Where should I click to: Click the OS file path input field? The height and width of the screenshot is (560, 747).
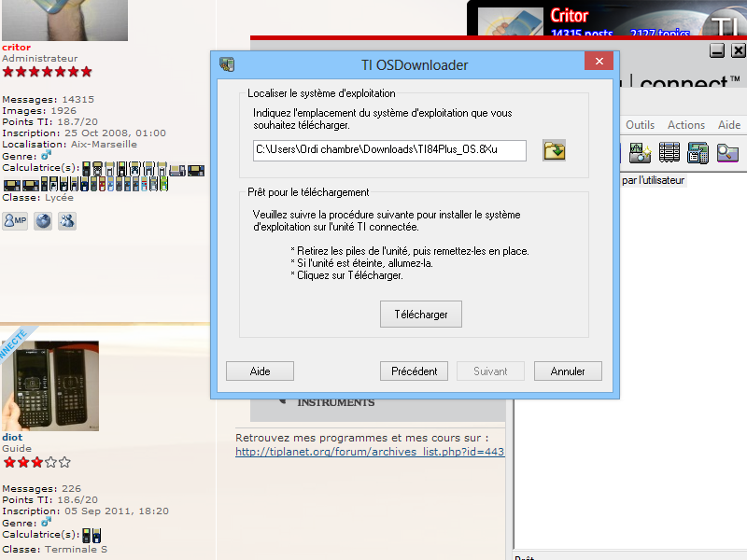pos(389,150)
